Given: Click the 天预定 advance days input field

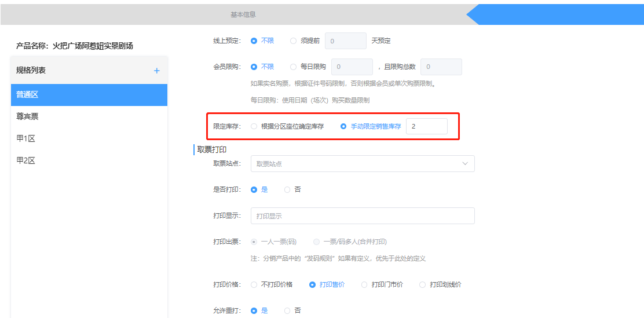Looking at the screenshot, I should [x=345, y=41].
